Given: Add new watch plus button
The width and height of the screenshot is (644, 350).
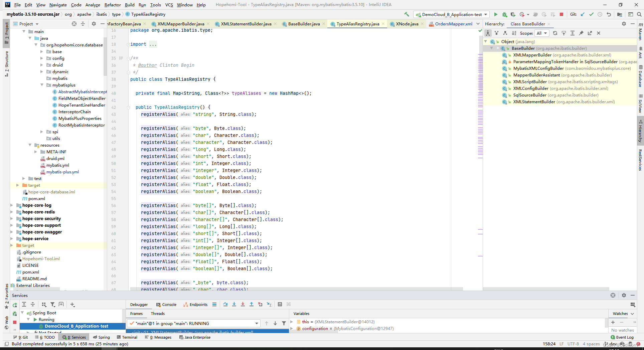Looking at the screenshot, I should coord(613,322).
